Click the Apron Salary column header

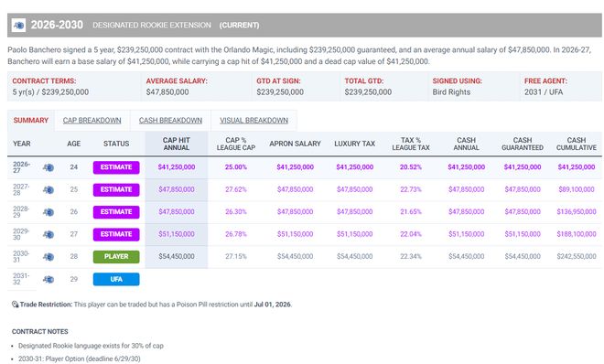click(x=295, y=144)
